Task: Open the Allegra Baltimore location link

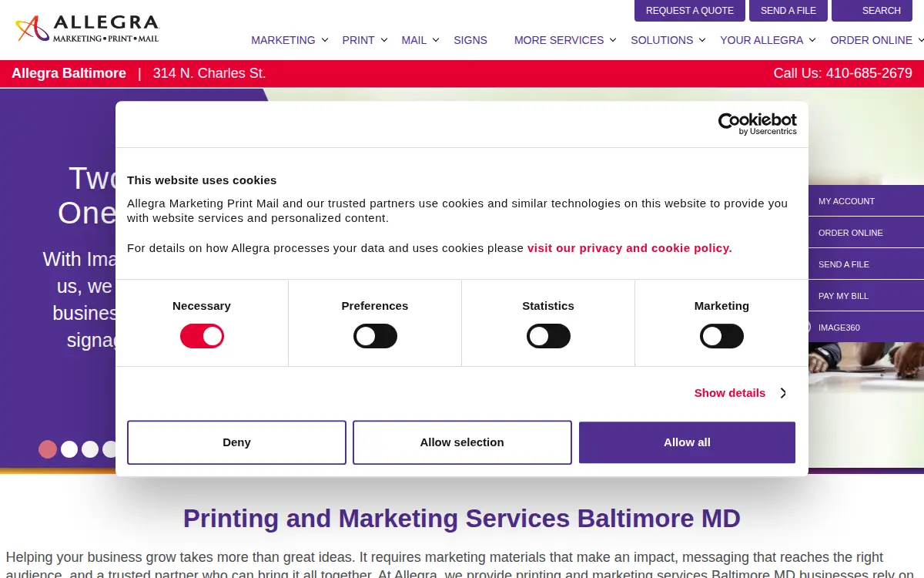Action: tap(69, 73)
